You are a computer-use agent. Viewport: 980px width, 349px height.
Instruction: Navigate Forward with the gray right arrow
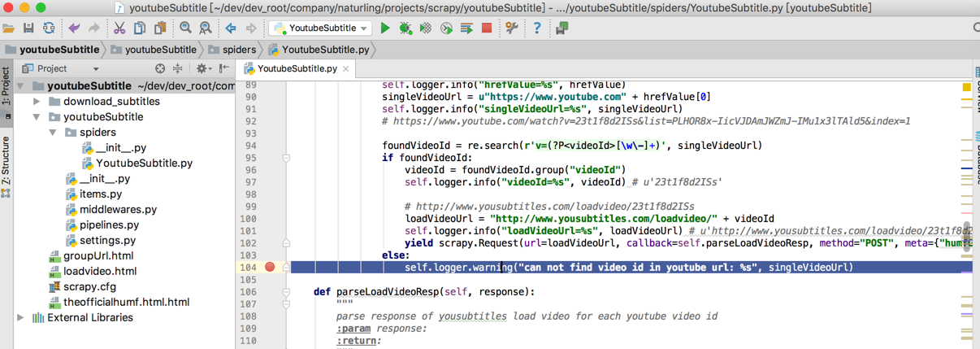pos(251,28)
